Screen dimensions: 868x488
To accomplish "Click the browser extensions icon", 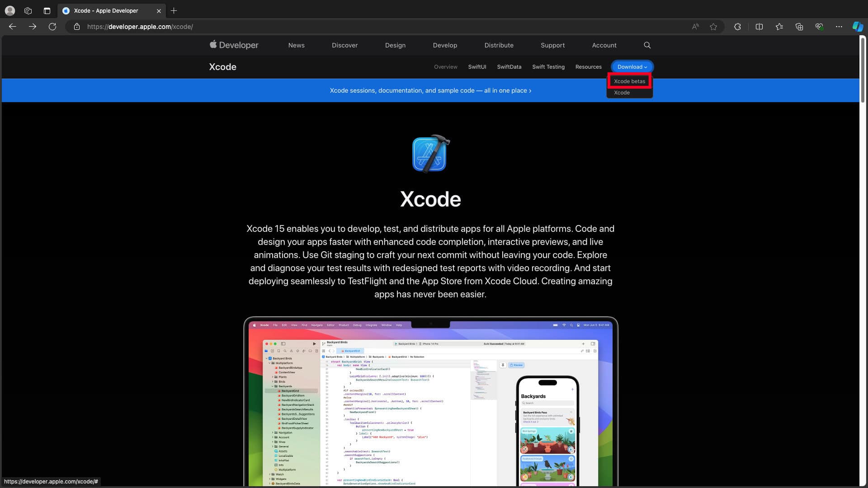I will [737, 27].
